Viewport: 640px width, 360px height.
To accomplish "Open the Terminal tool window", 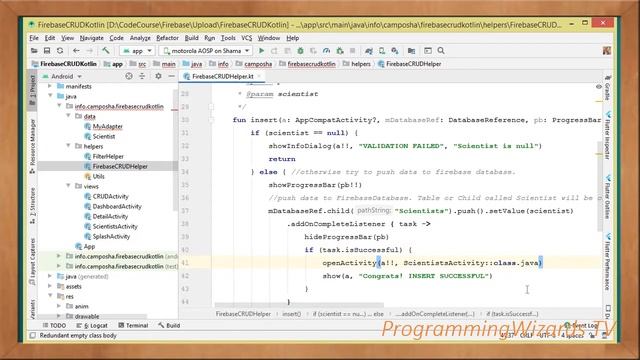I will [133, 325].
